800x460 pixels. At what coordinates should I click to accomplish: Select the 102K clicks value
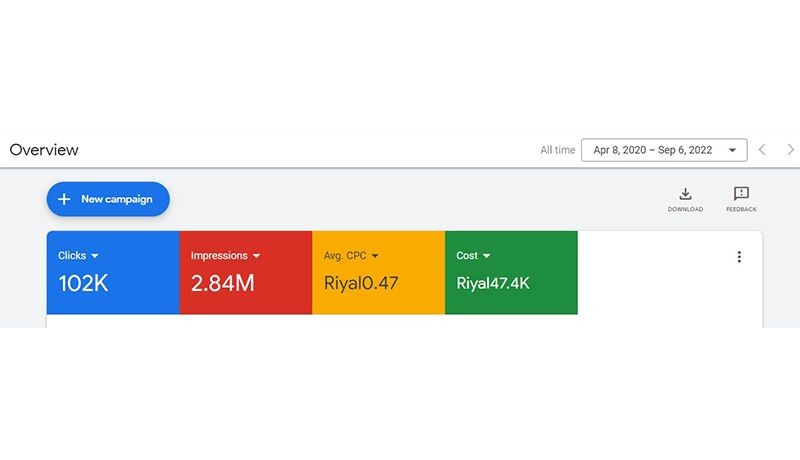coord(83,283)
